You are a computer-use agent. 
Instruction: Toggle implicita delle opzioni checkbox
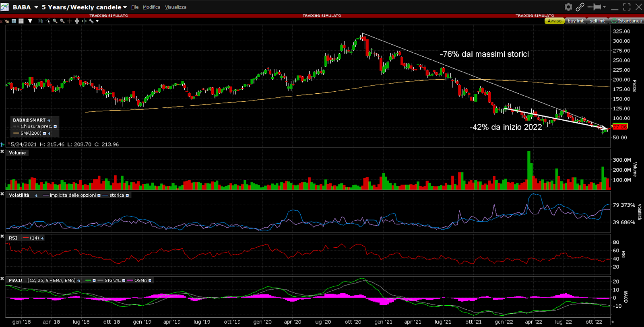coord(99,195)
